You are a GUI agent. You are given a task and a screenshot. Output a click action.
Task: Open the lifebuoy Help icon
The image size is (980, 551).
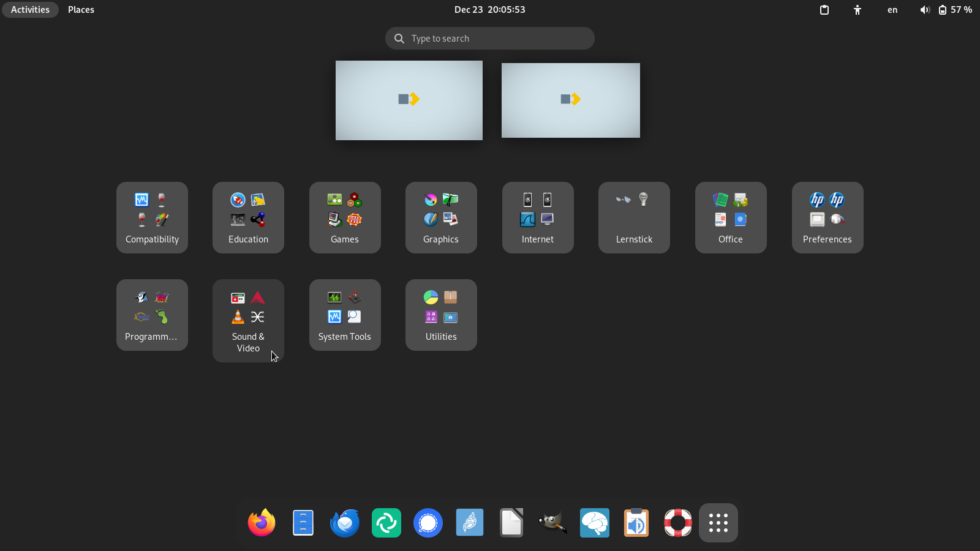678,523
